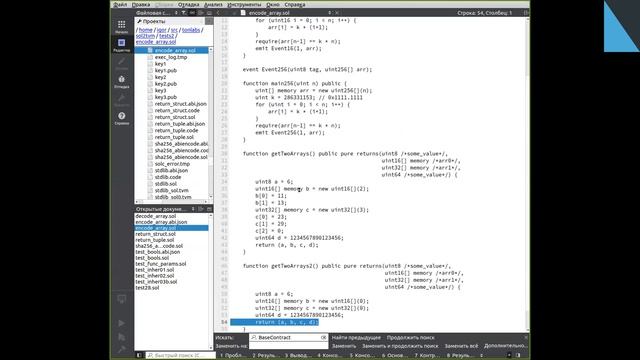The height and width of the screenshot is (360, 640).
Task: Open the Welcome (Начало) mode
Action: (121, 27)
